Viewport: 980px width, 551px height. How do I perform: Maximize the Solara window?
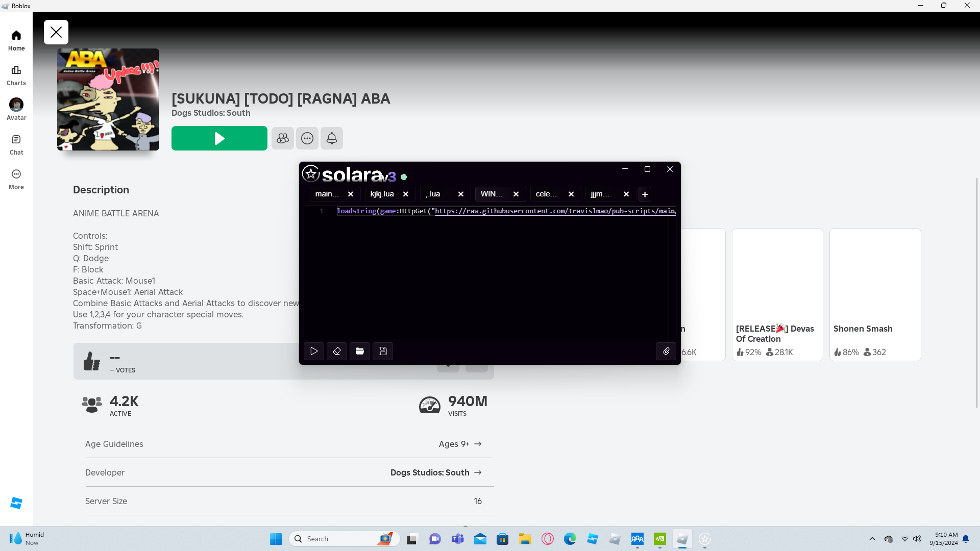click(x=647, y=169)
